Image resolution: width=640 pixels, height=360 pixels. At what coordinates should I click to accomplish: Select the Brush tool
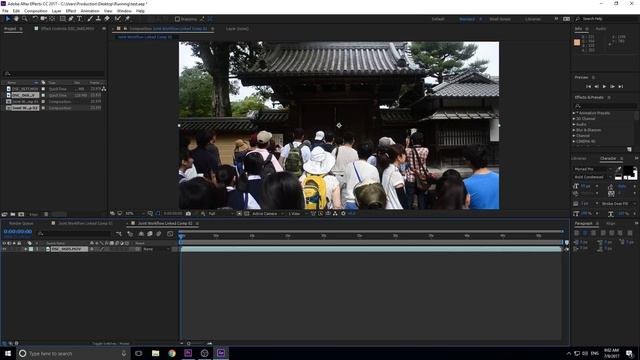coord(90,19)
